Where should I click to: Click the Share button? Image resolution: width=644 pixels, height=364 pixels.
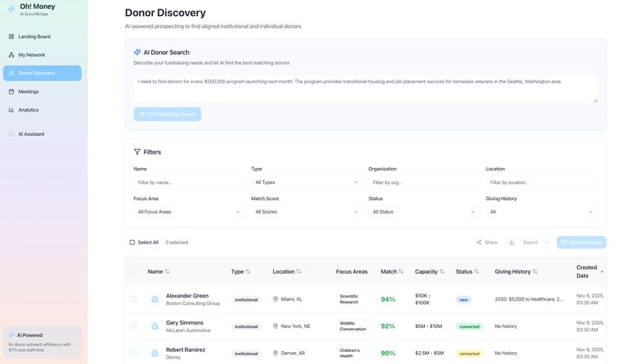click(487, 242)
